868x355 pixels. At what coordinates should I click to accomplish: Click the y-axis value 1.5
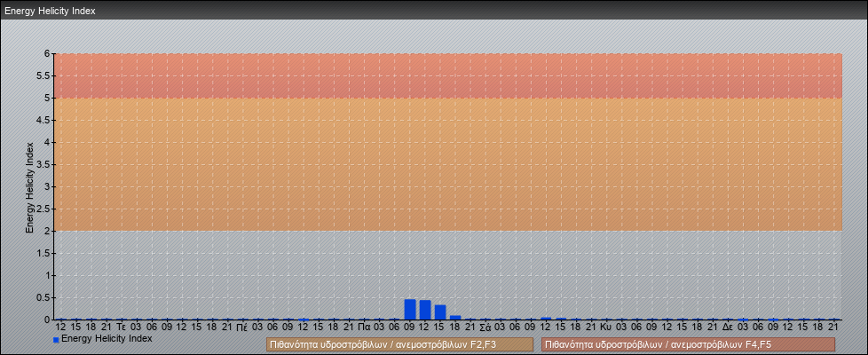[x=44, y=253]
